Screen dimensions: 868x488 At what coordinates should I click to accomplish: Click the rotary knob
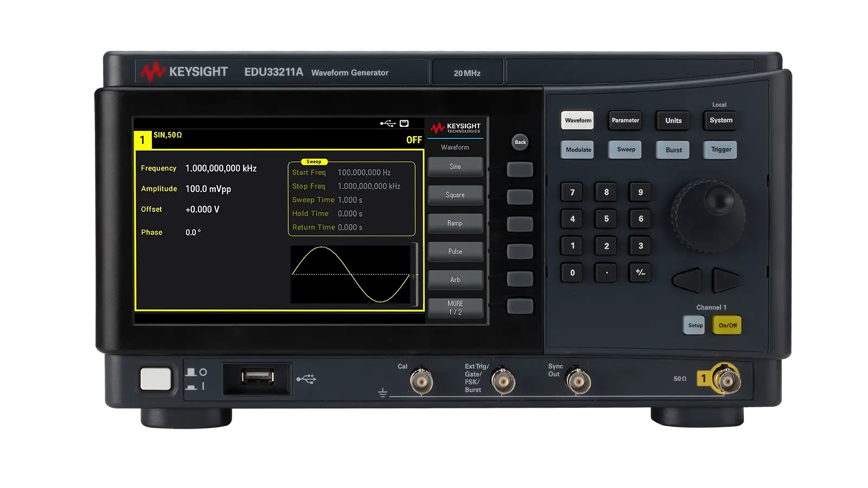pyautogui.click(x=708, y=216)
